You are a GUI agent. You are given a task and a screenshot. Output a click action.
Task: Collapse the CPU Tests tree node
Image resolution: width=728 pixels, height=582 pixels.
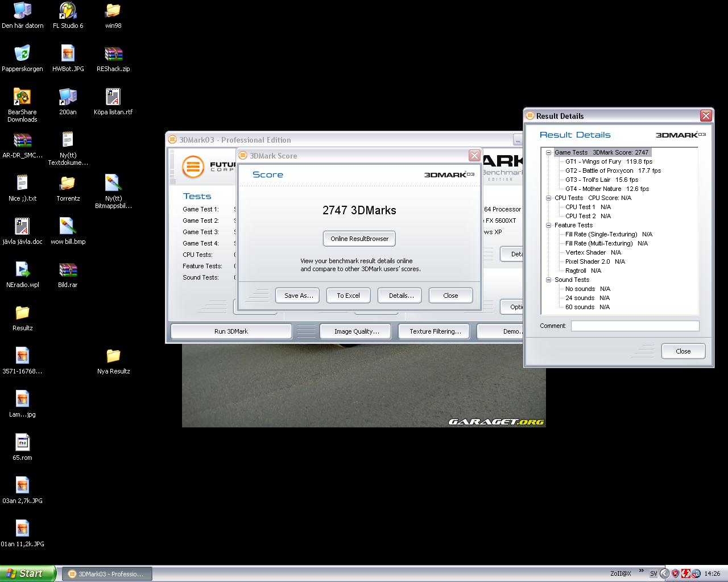tap(549, 198)
